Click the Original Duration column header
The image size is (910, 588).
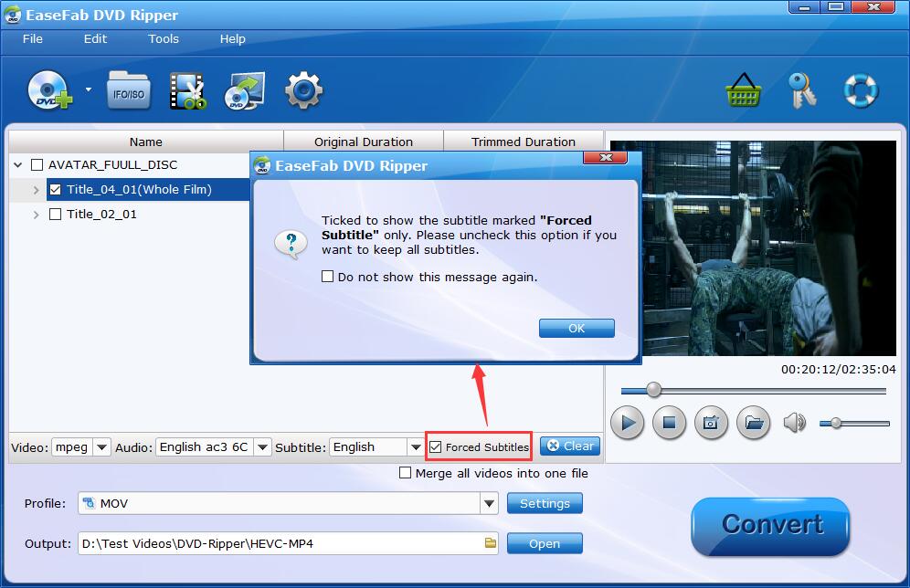pos(364,142)
